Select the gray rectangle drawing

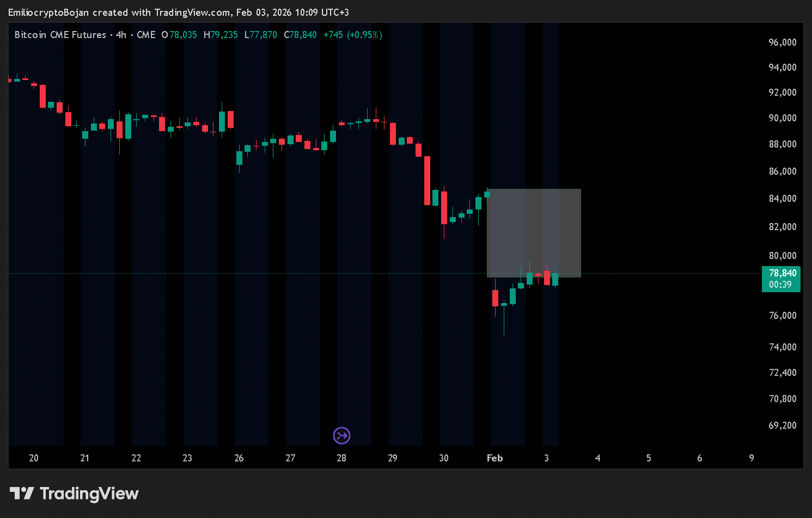click(534, 232)
